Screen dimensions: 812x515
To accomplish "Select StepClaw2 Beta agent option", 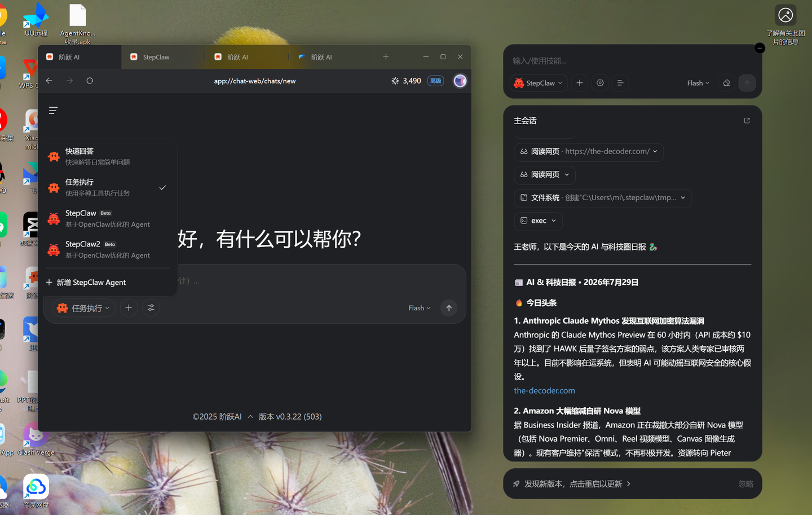I will point(108,249).
